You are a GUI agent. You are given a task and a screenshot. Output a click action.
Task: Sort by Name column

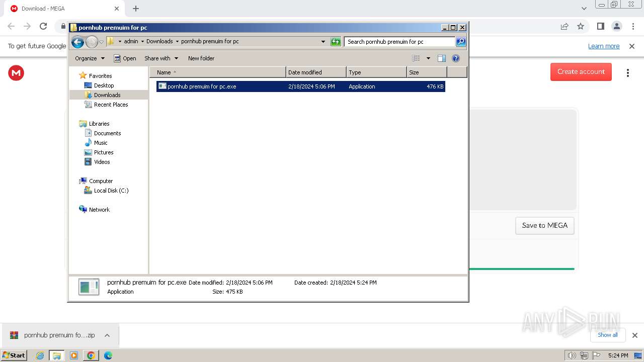tap(217, 72)
